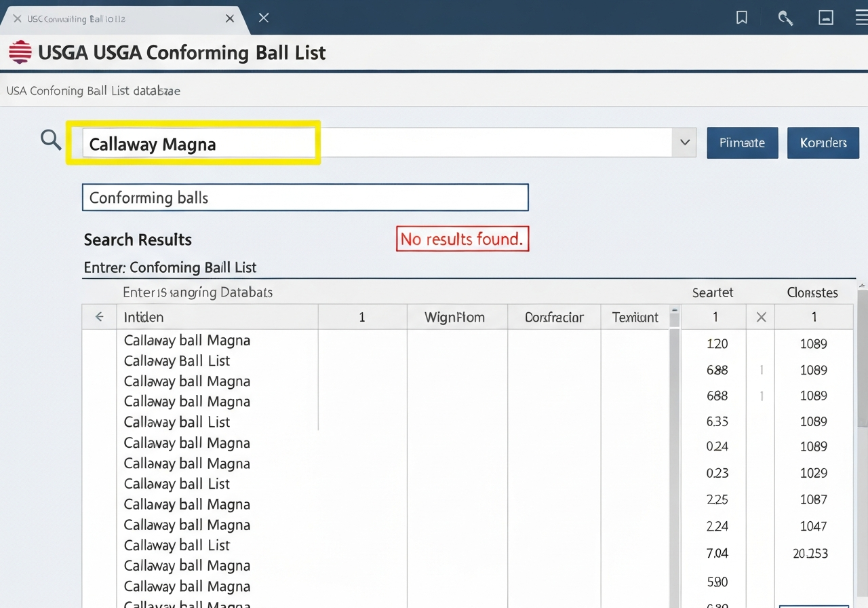This screenshot has height=608, width=868.
Task: Click the value 20.253 in Clossstes column
Action: [810, 553]
